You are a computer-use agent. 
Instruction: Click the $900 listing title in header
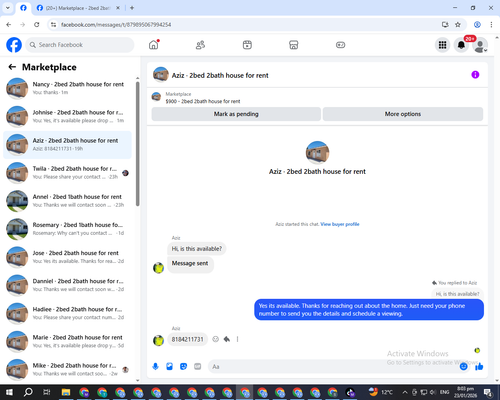[x=203, y=101]
